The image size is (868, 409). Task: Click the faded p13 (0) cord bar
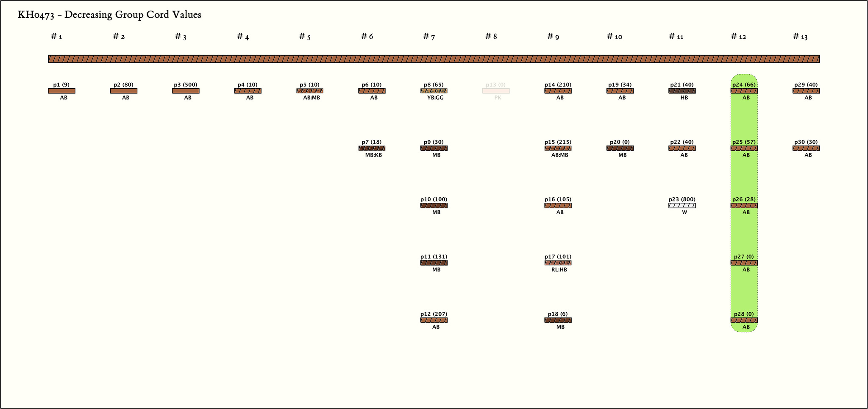click(496, 91)
